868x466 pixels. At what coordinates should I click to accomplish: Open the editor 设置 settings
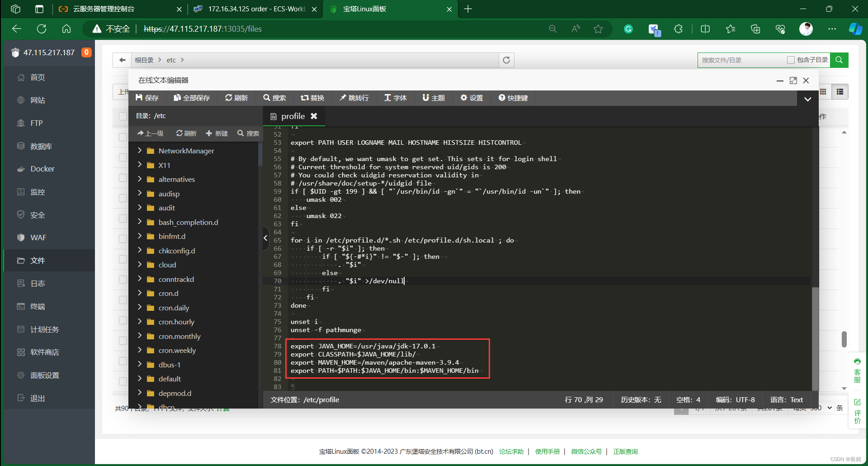pyautogui.click(x=471, y=98)
